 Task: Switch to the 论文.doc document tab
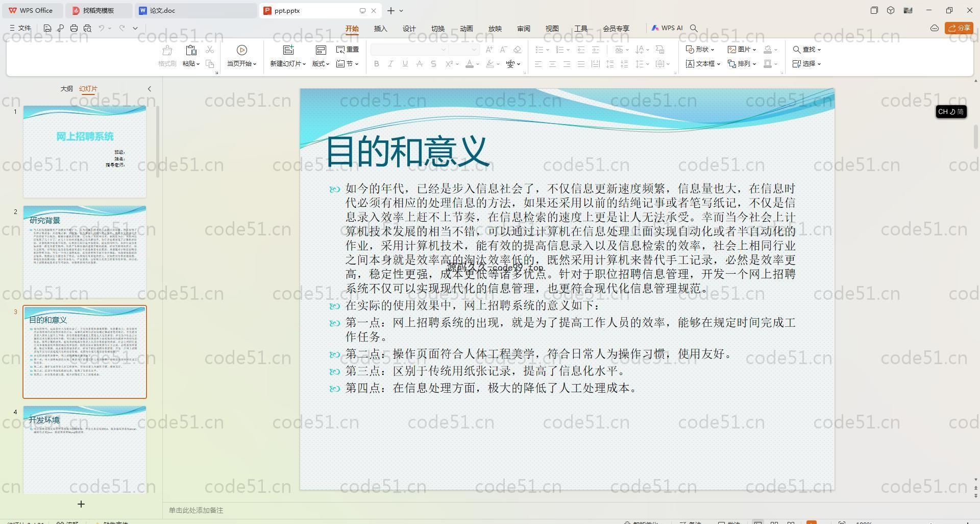197,10
